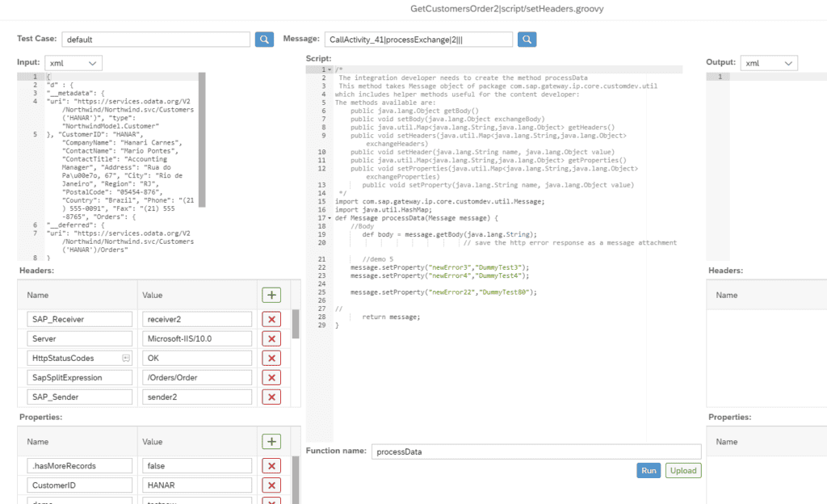Click small icon inside HttpStatusCodes field

pyautogui.click(x=126, y=358)
